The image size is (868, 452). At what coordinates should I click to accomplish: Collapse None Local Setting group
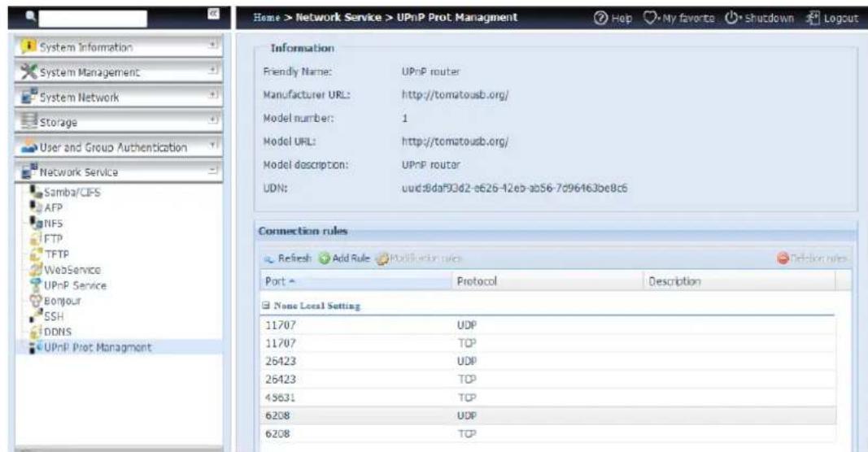coord(266,306)
